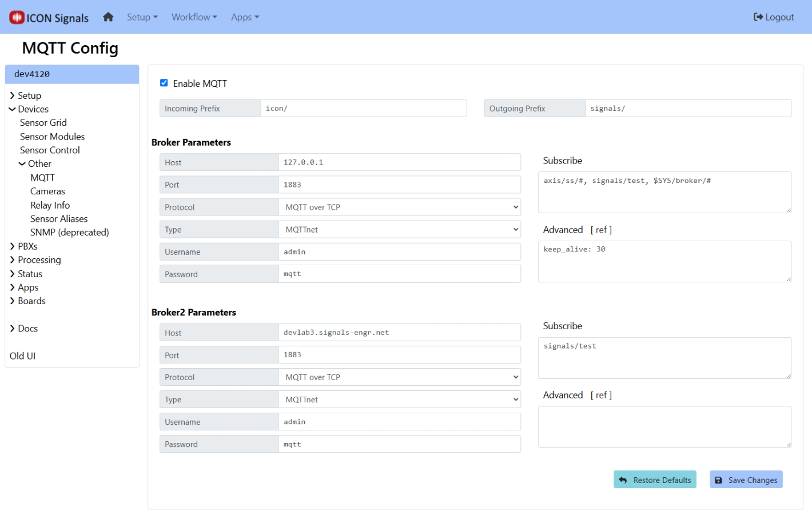The width and height of the screenshot is (812, 523).
Task: Click the Logout link
Action: click(x=774, y=17)
